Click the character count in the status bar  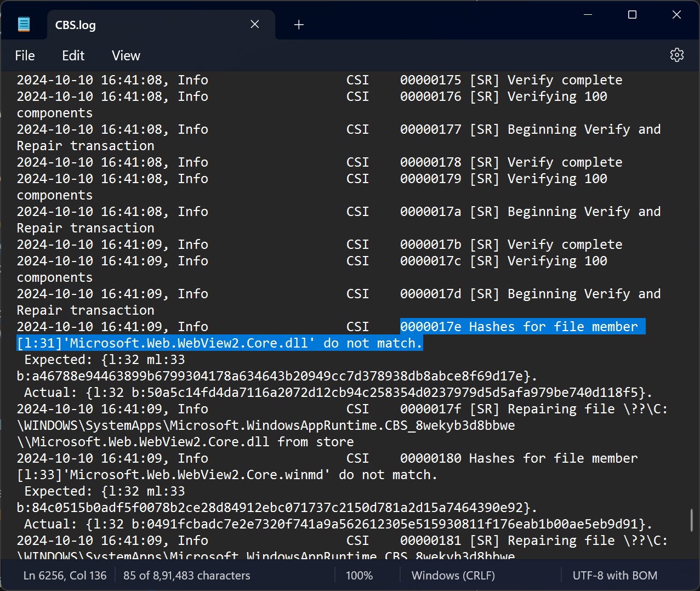tap(186, 575)
